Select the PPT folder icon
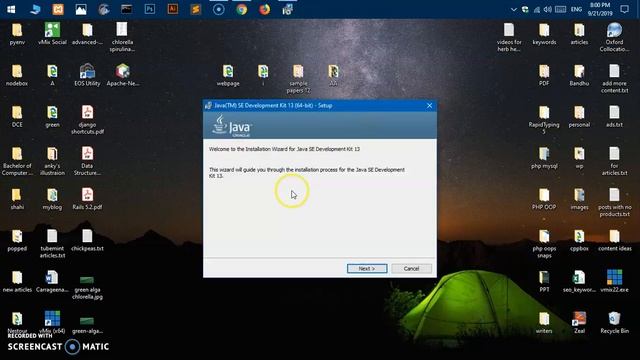Screen dimensions: 640x360 (544, 281)
